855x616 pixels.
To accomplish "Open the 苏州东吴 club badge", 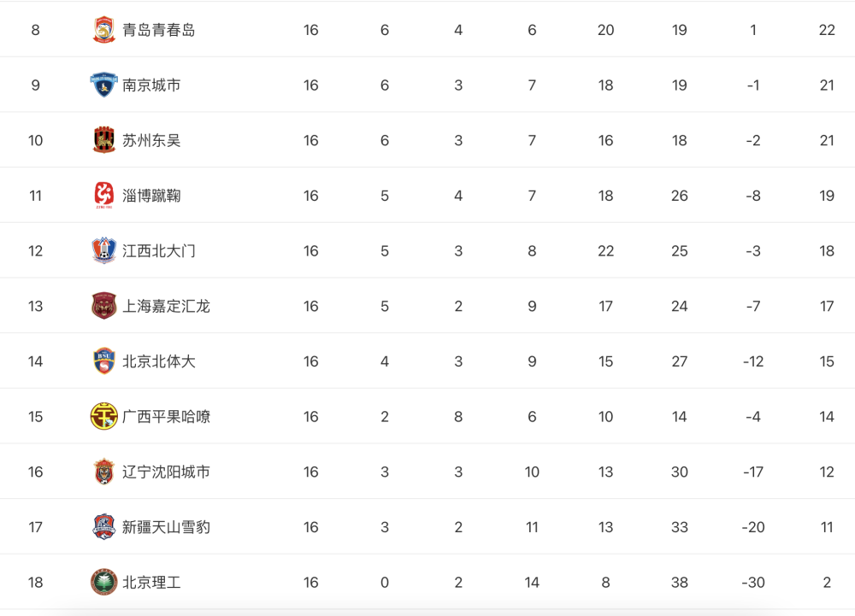I will coord(103,140).
